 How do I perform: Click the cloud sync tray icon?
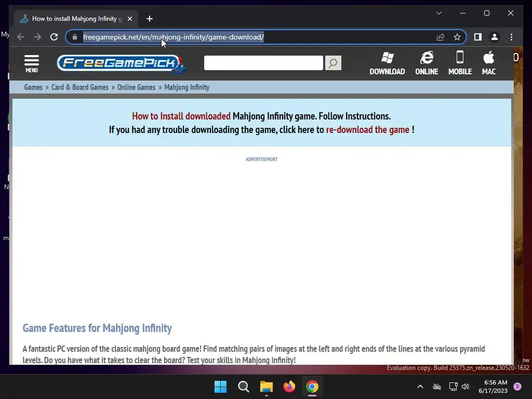coord(436,387)
